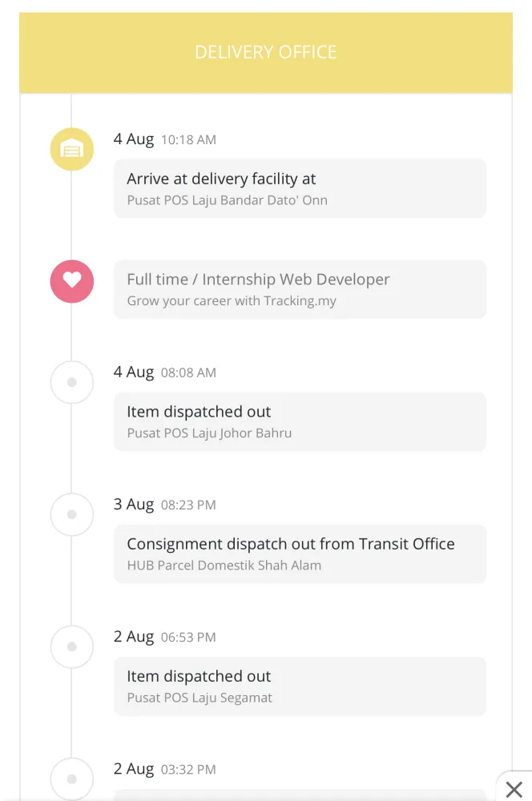Click the 3 Aug 08:23 PM timestamp
Image resolution: width=532 pixels, height=801 pixels.
(164, 504)
